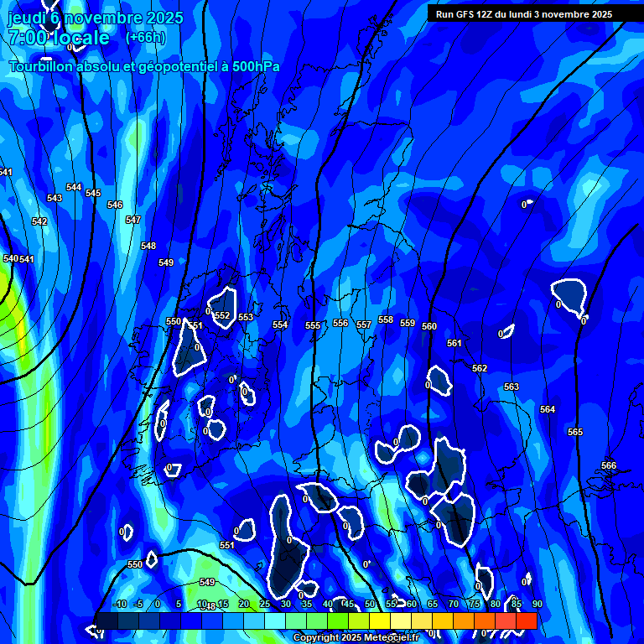Click the red 90 swatch in color scale
Screen dimensions: 644x644
click(x=527, y=621)
